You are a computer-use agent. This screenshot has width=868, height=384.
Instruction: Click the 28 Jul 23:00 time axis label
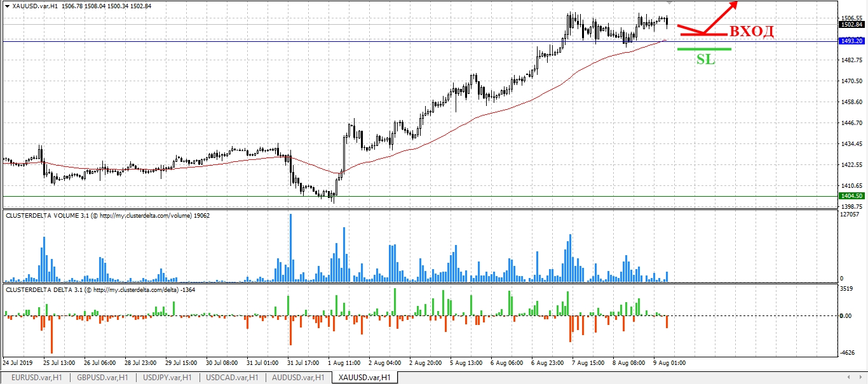(140, 363)
